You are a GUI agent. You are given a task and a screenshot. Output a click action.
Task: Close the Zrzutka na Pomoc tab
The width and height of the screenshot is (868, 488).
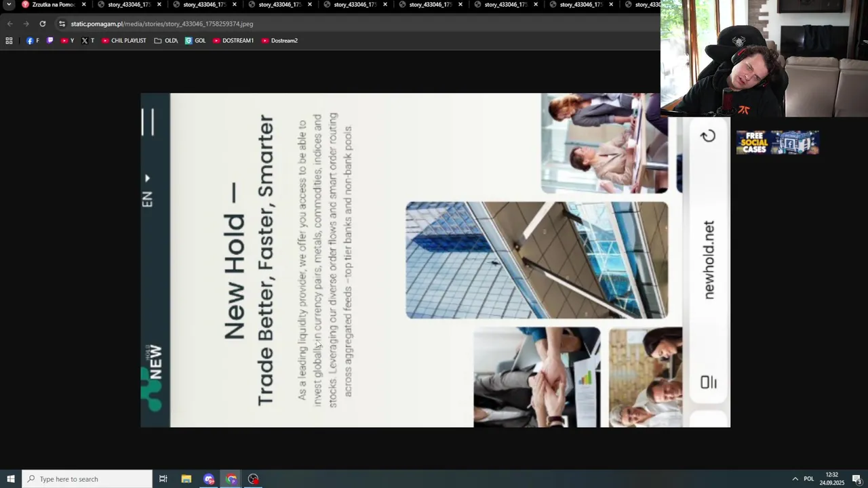(84, 5)
